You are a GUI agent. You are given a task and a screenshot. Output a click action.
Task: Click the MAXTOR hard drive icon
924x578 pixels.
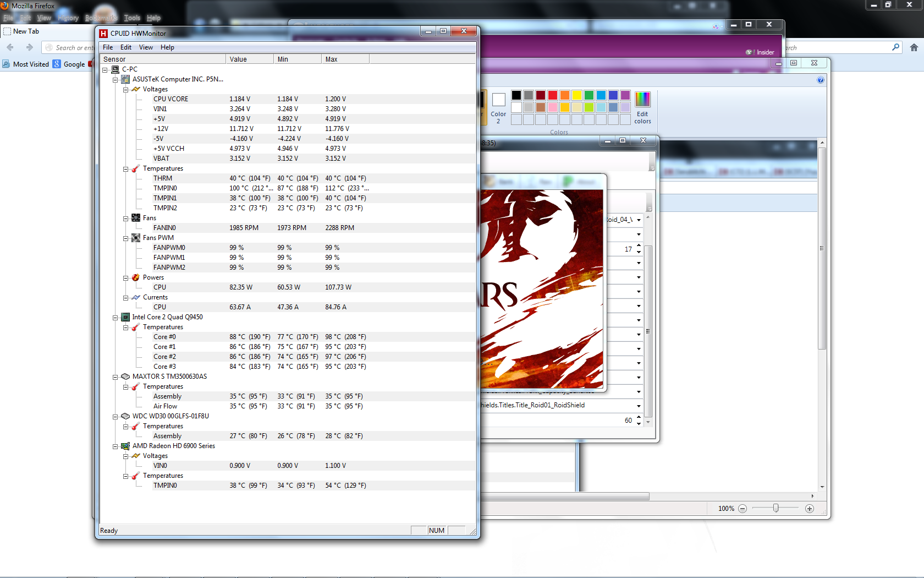pyautogui.click(x=125, y=377)
